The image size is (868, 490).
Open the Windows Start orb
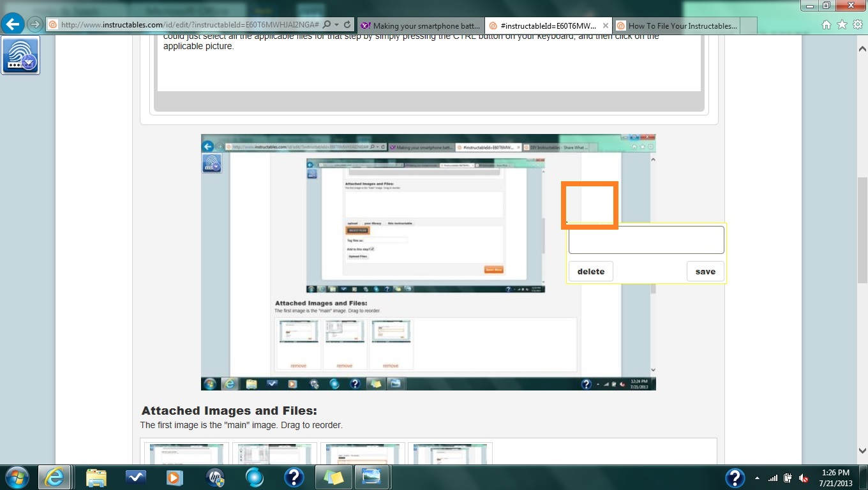pyautogui.click(x=17, y=477)
